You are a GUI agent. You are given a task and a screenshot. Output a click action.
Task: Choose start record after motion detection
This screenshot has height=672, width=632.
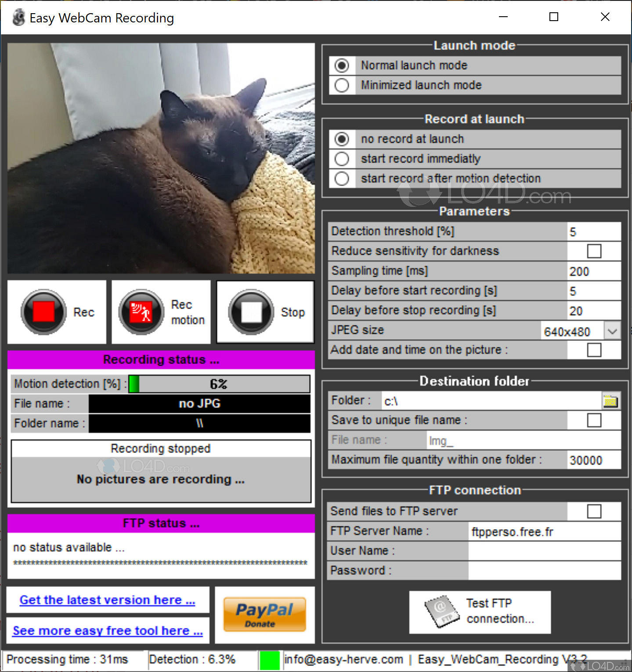pos(342,178)
